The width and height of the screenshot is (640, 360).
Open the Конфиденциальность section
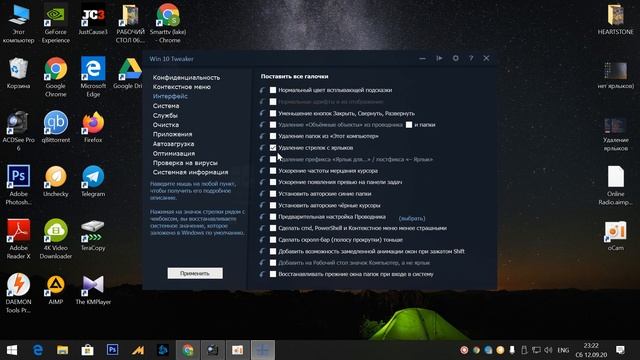[186, 78]
